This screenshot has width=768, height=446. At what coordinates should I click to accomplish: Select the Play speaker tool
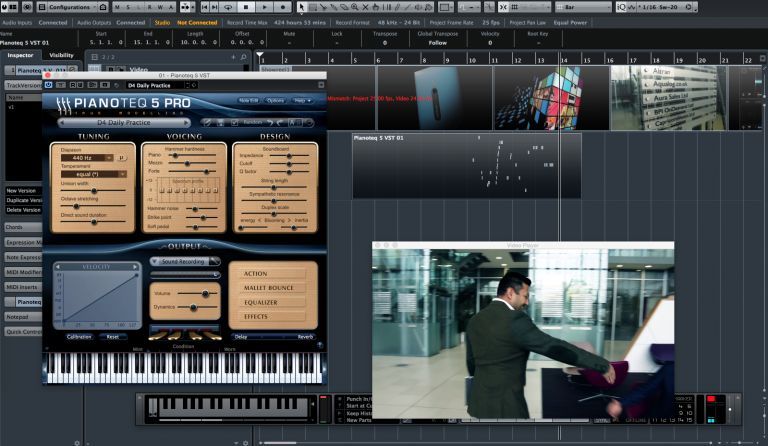(419, 7)
